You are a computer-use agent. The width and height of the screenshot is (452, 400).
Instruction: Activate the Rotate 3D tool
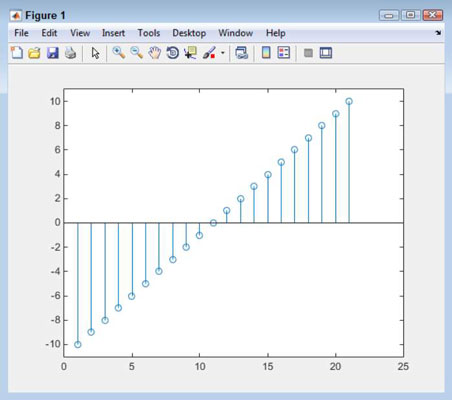[172, 53]
